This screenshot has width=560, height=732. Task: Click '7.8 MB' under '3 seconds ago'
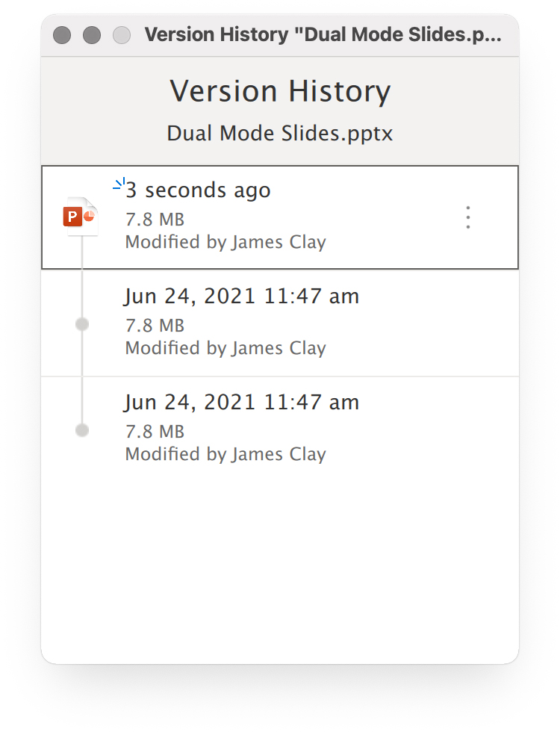155,220
